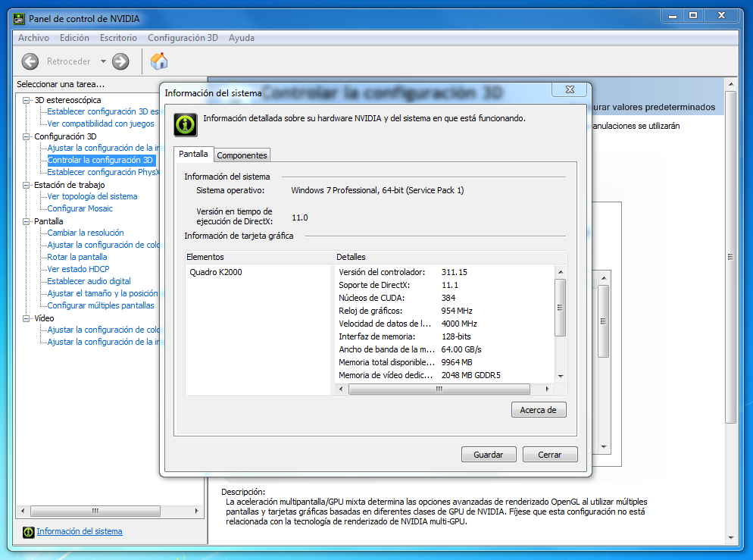Image resolution: width=753 pixels, height=560 pixels.
Task: Open Ver topología del sistema task
Action: point(92,196)
